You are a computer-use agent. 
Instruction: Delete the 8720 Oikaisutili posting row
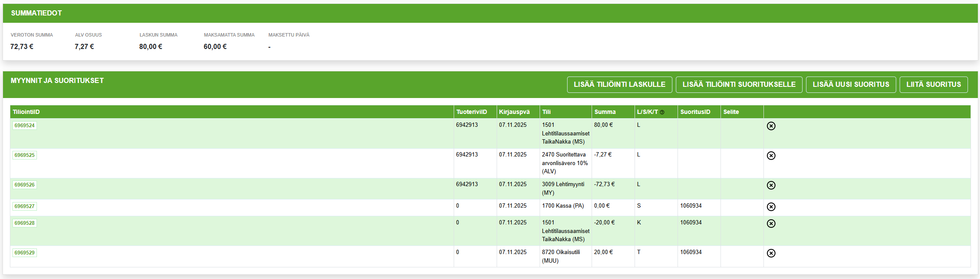tap(771, 253)
